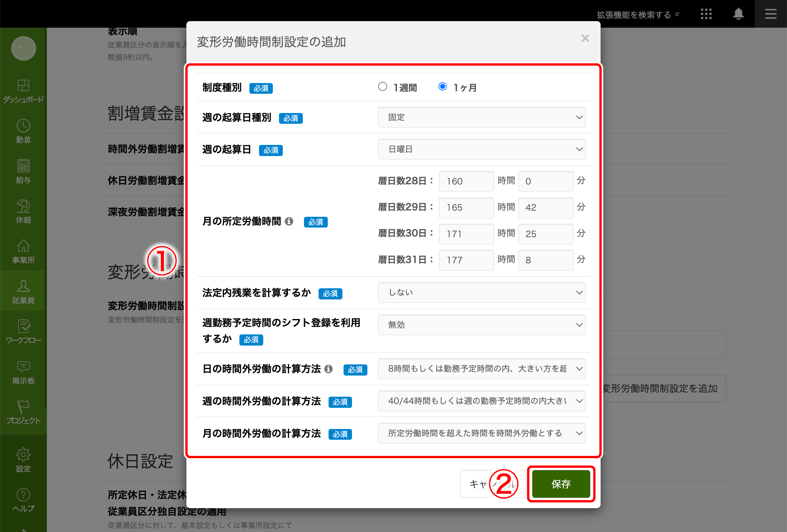Open the 事業所 house icon

[x=23, y=246]
